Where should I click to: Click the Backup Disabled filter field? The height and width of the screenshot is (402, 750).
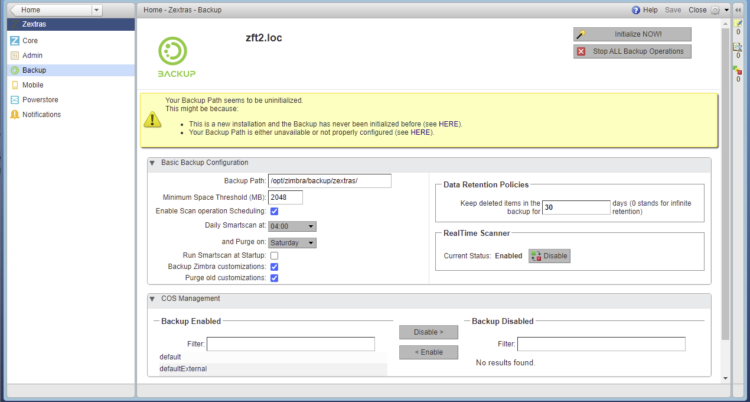point(601,344)
